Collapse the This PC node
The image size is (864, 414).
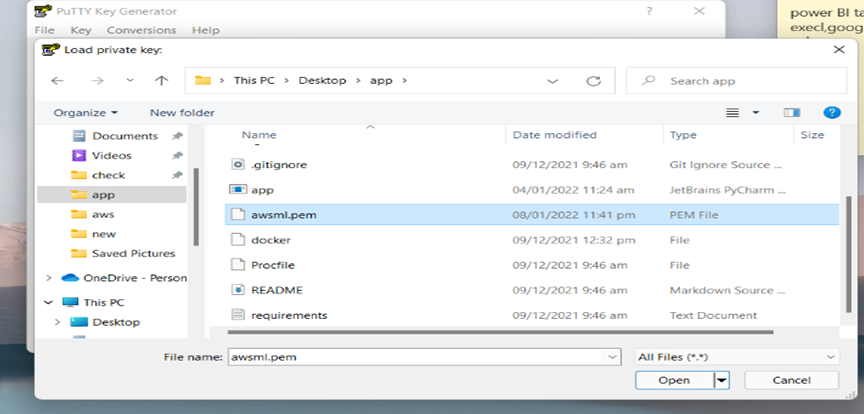tap(49, 302)
